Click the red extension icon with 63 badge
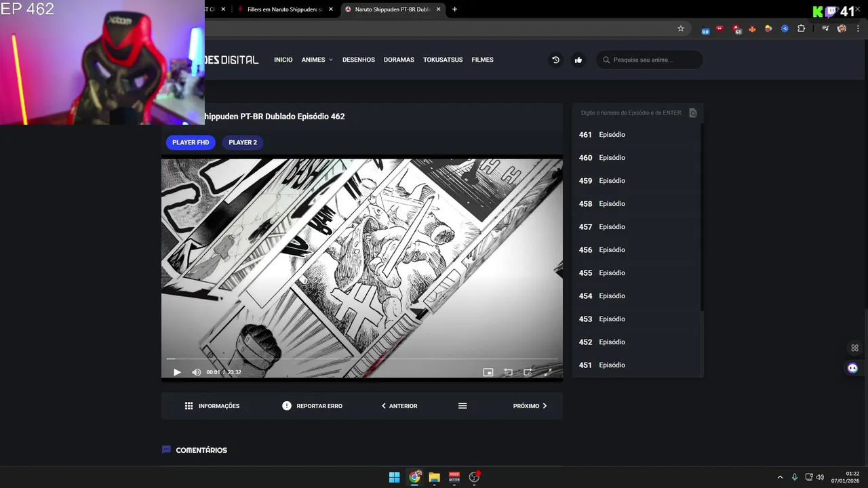 click(x=736, y=29)
